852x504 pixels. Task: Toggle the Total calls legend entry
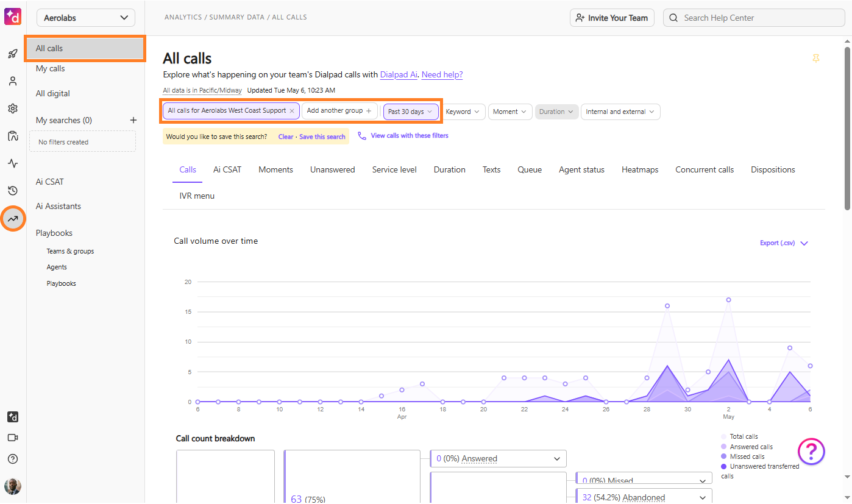[x=739, y=436]
